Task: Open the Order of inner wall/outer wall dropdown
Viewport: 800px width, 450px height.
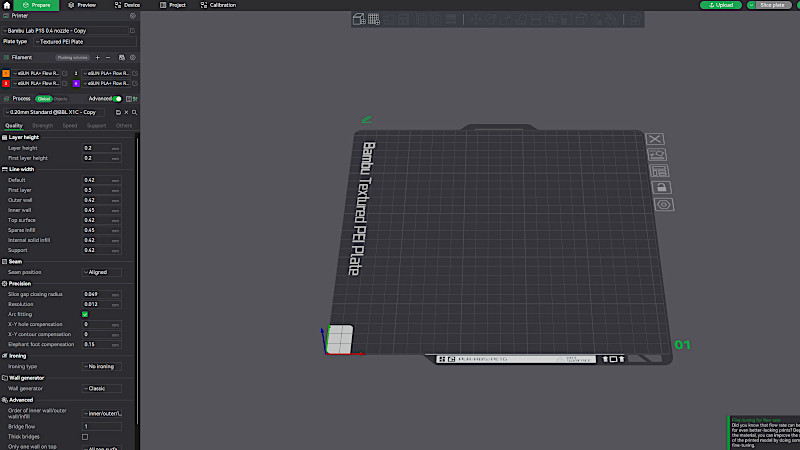Action: 102,413
